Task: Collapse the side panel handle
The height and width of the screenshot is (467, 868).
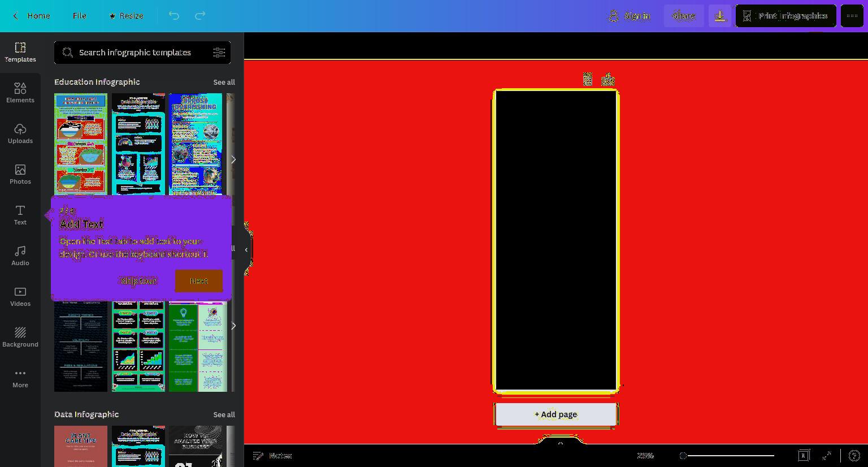Action: click(247, 249)
